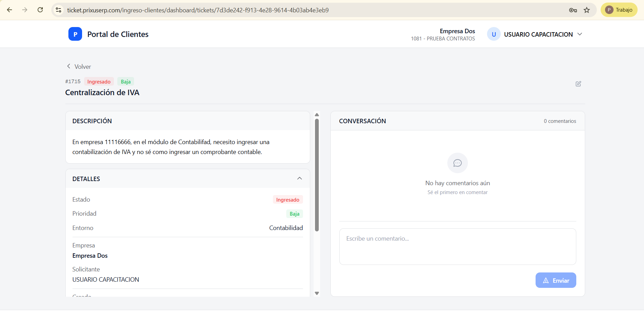This screenshot has height=319, width=644.
Task: Click the browser back arrow
Action: pyautogui.click(x=10, y=10)
